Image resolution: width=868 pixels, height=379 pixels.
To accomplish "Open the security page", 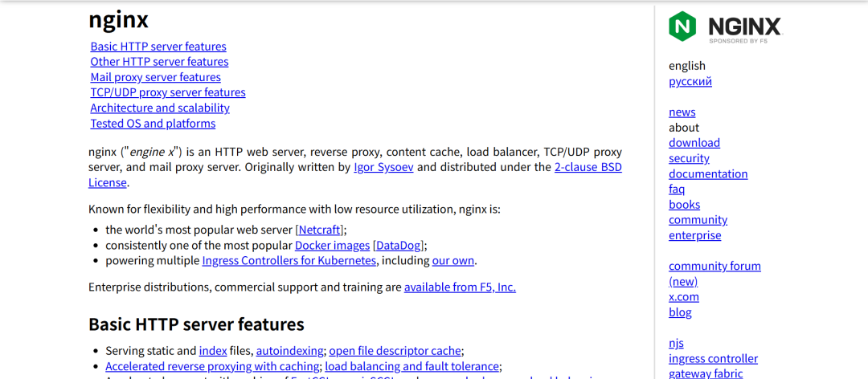I will [x=689, y=158].
